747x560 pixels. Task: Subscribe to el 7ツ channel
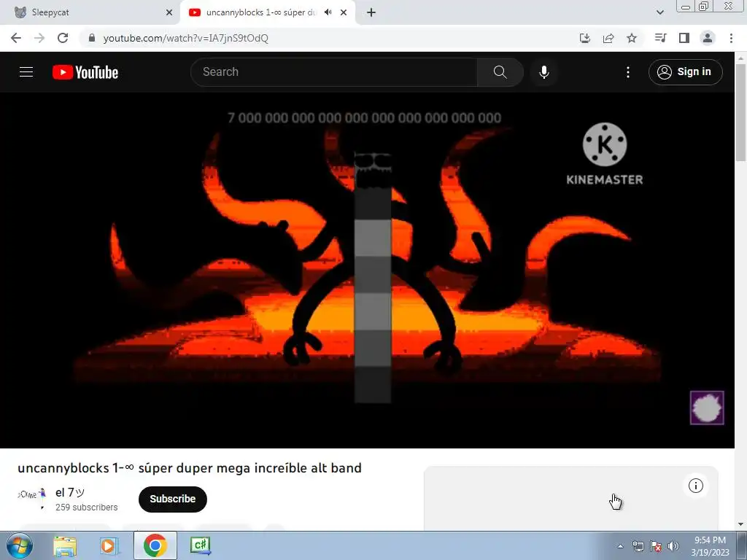pos(172,499)
